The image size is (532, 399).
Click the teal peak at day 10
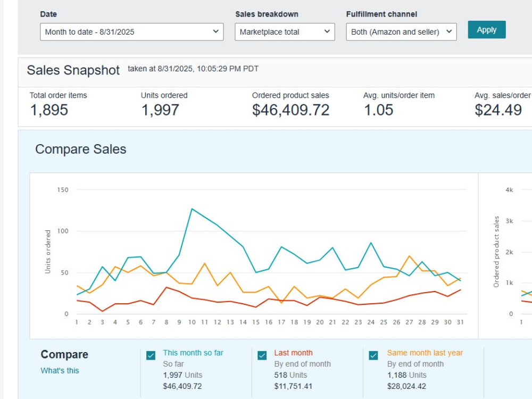pos(192,209)
